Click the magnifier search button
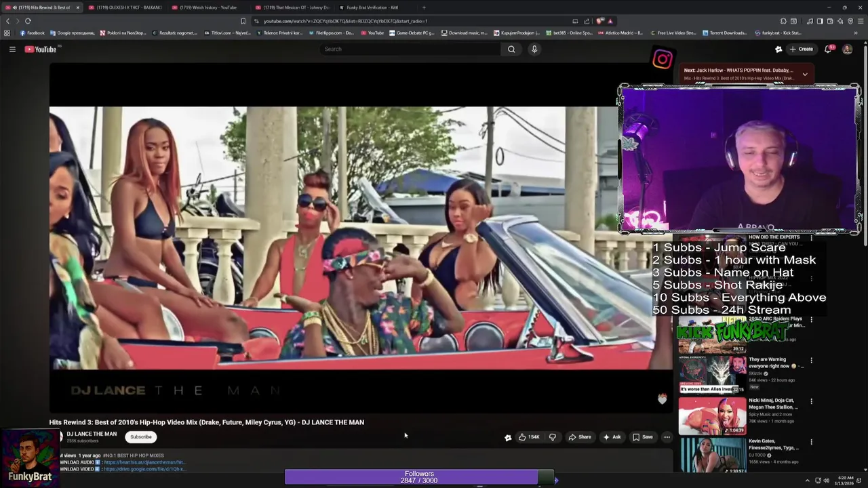Screen dimensions: 868x488 click(x=511, y=49)
